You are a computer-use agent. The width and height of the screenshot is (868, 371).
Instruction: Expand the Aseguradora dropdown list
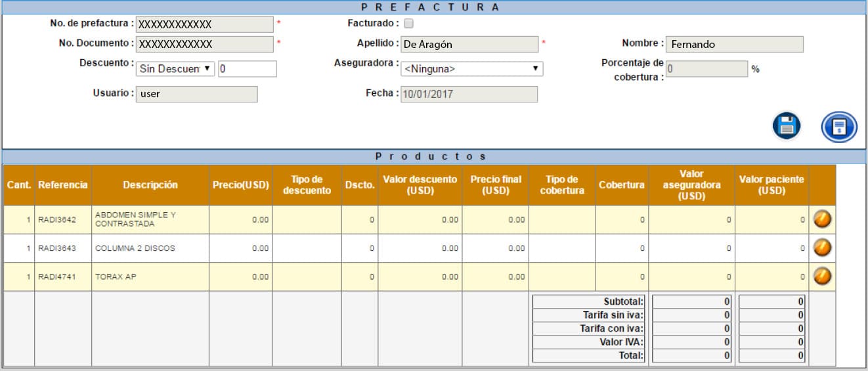tap(471, 68)
